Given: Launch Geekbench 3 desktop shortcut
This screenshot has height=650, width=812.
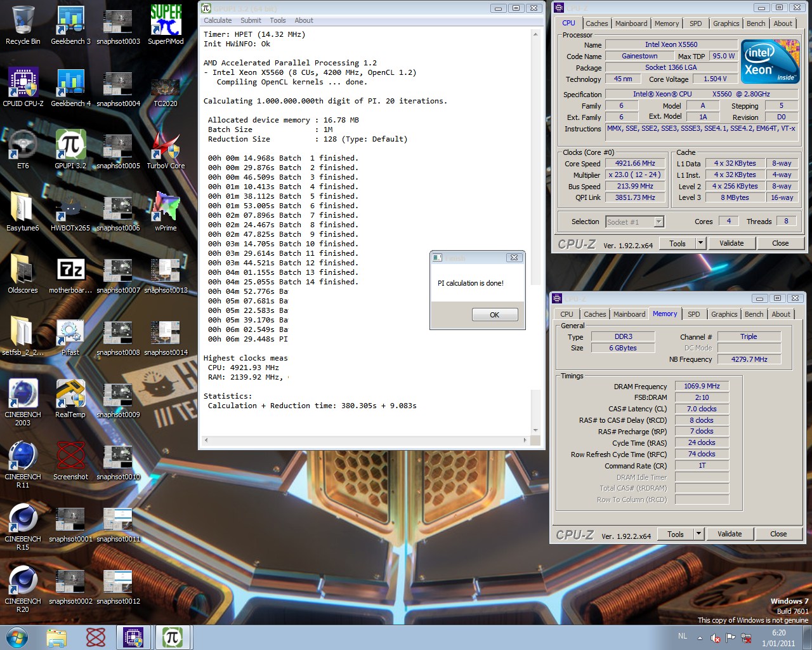Looking at the screenshot, I should 70,25.
